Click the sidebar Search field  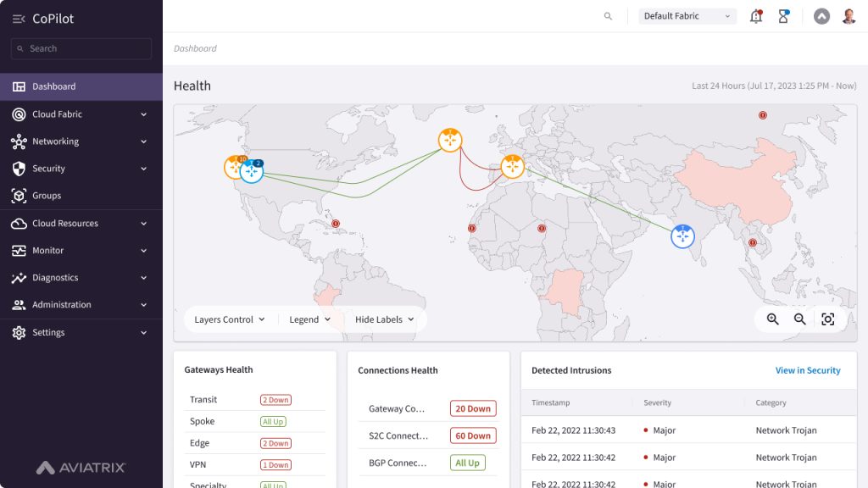tap(81, 49)
